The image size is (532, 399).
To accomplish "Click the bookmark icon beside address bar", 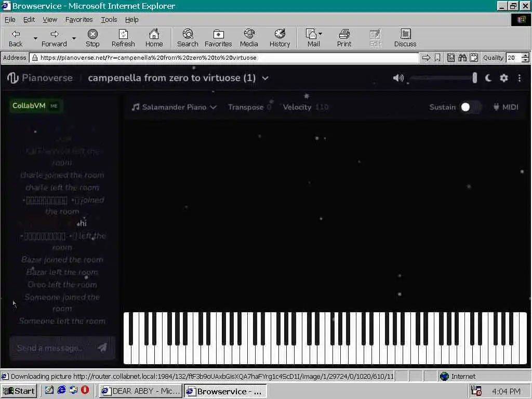I will (x=437, y=58).
